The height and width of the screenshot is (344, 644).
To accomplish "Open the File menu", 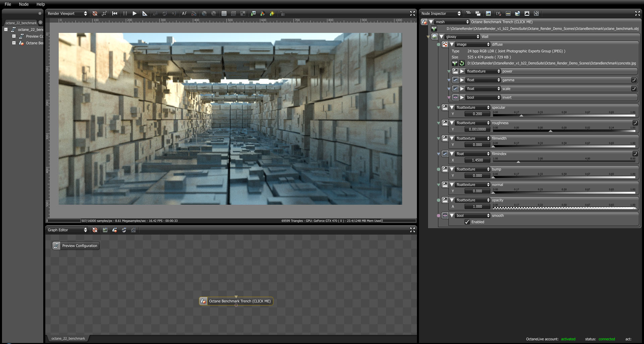I will click(8, 4).
